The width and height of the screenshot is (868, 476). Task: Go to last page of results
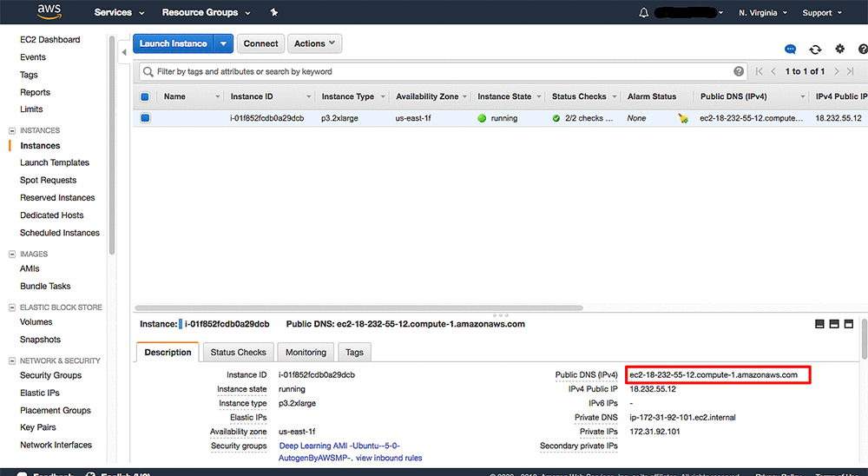(x=851, y=71)
